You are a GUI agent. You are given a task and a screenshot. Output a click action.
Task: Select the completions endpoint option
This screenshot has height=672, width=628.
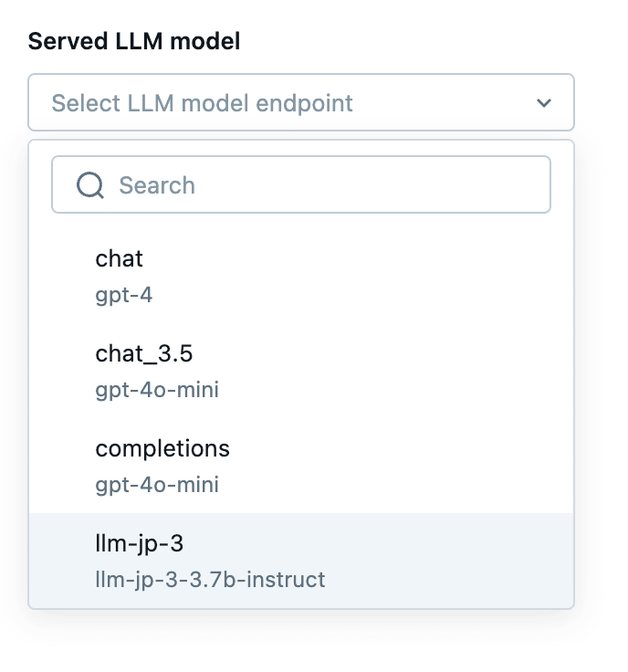click(x=301, y=467)
